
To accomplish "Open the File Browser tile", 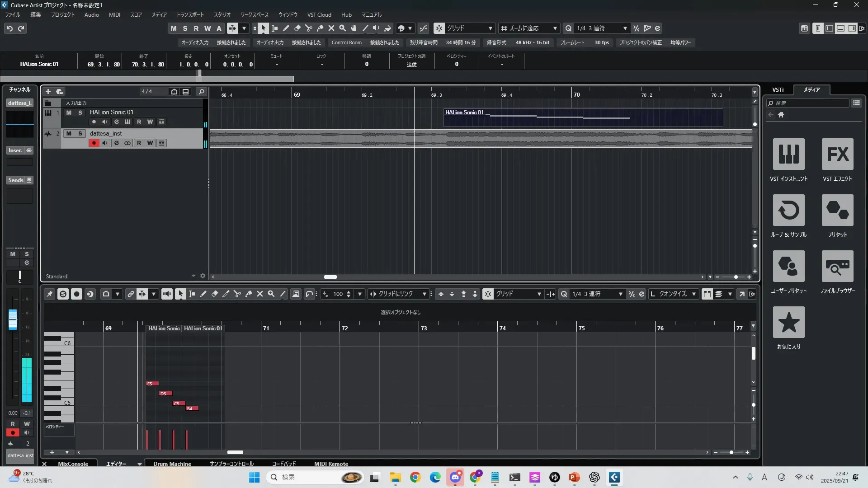I will point(837,266).
